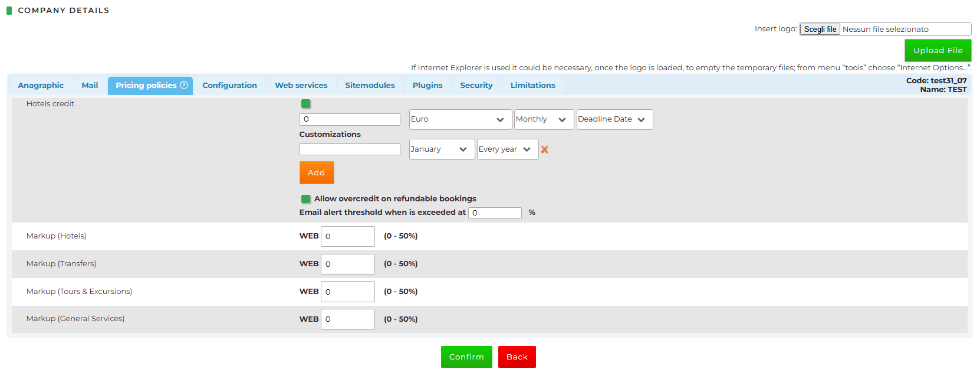Expand the Monthly period dropdown
This screenshot has width=980, height=379.
[544, 119]
